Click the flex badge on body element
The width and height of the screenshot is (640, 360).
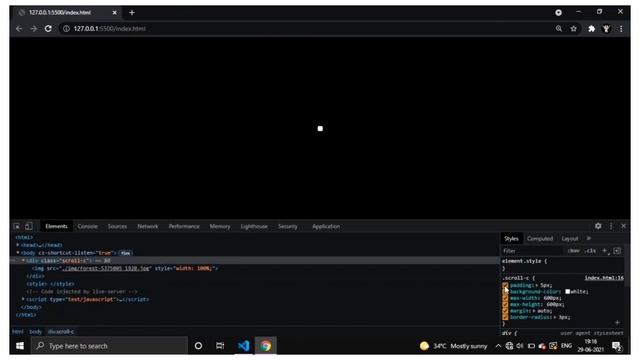(x=125, y=253)
